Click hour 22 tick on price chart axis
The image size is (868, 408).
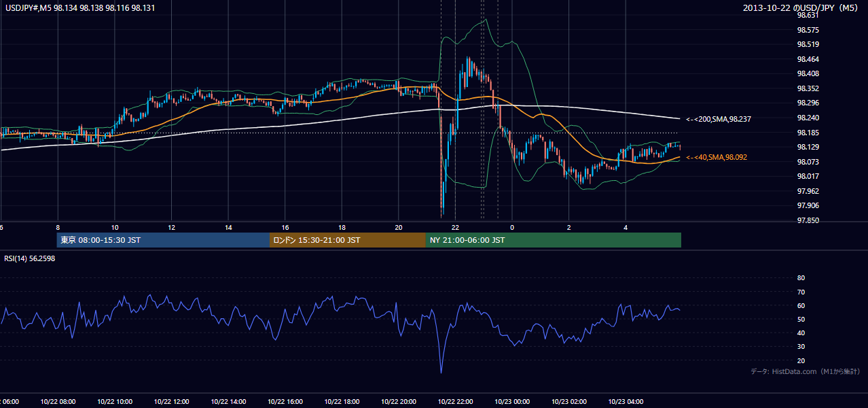(455, 227)
